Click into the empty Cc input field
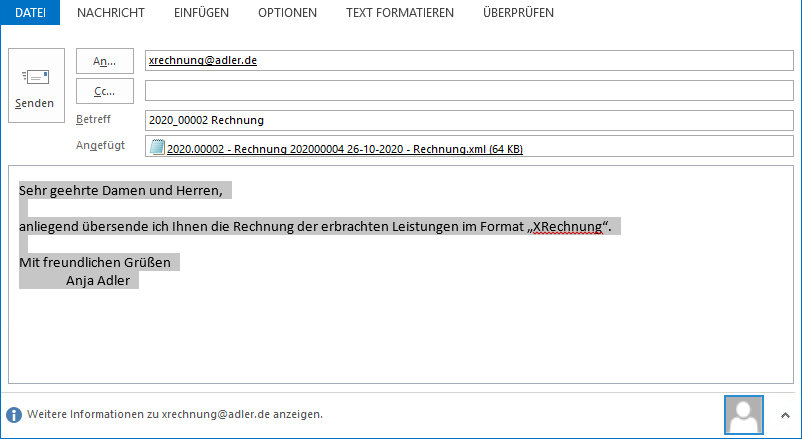The width and height of the screenshot is (802, 439). (x=468, y=91)
